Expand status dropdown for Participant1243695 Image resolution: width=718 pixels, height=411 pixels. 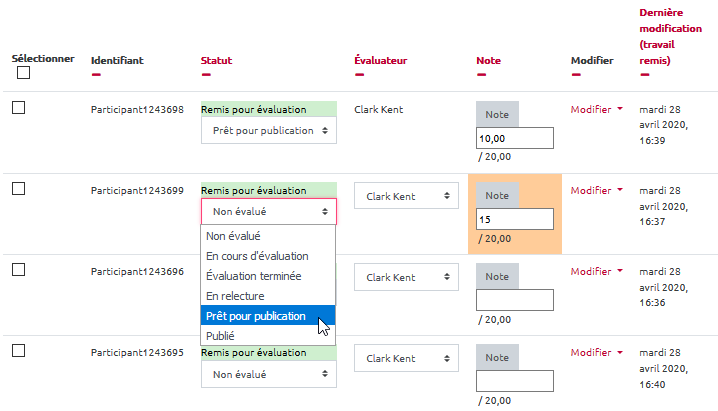(x=268, y=374)
